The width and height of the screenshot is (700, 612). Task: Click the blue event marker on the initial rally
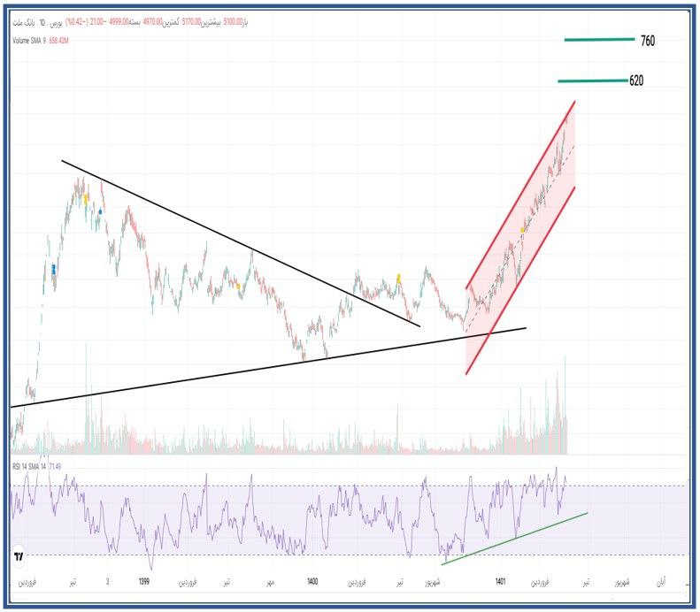click(54, 269)
